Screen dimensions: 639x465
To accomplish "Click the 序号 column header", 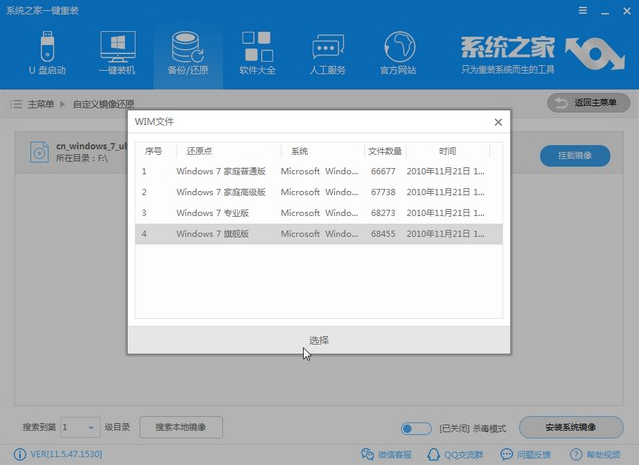I will pyautogui.click(x=153, y=151).
